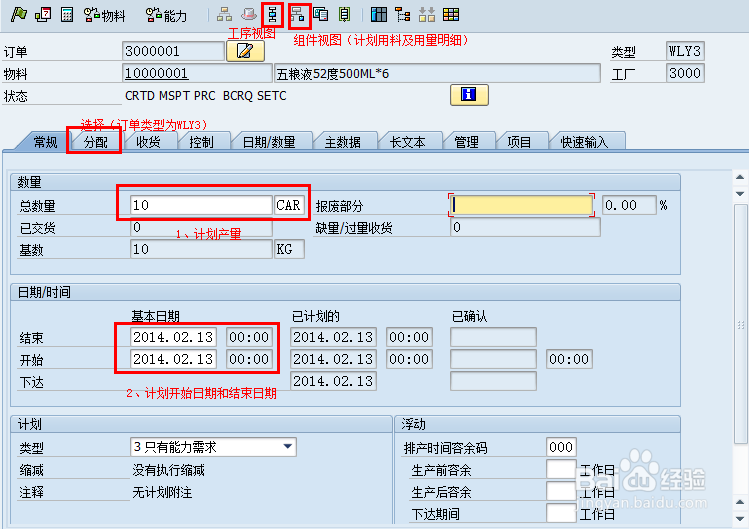Click the grayed yellow boxes icon

(x=427, y=14)
